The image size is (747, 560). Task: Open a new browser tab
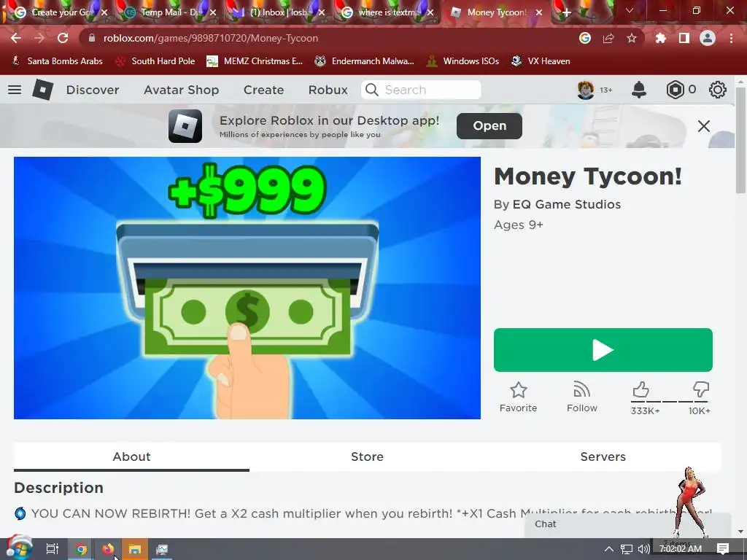566,12
